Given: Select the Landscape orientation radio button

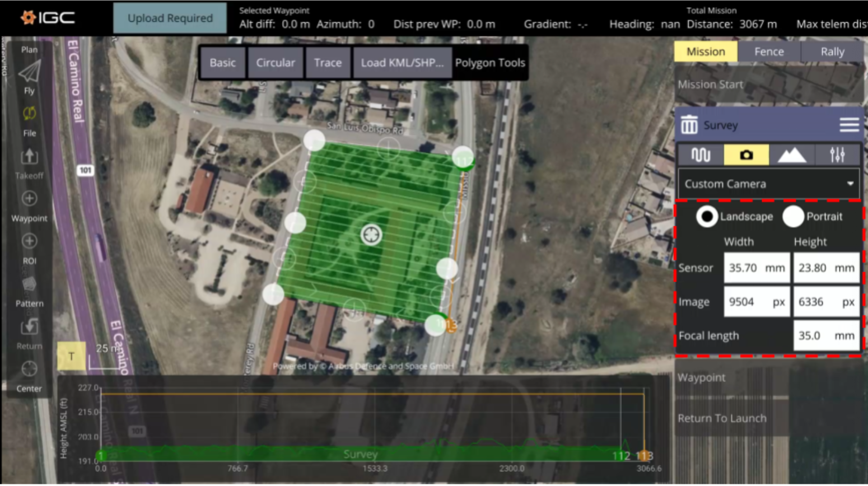Looking at the screenshot, I should click(707, 217).
